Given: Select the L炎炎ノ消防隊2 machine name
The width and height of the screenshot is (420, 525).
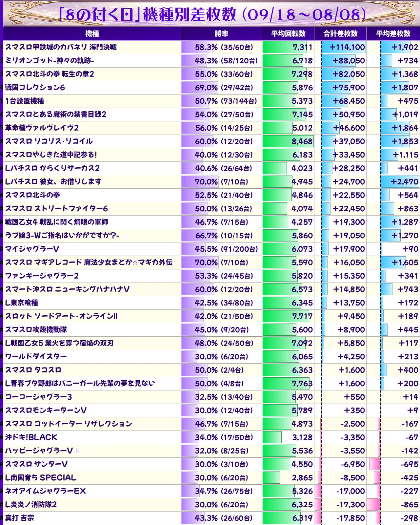Looking at the screenshot, I should pyautogui.click(x=31, y=505).
